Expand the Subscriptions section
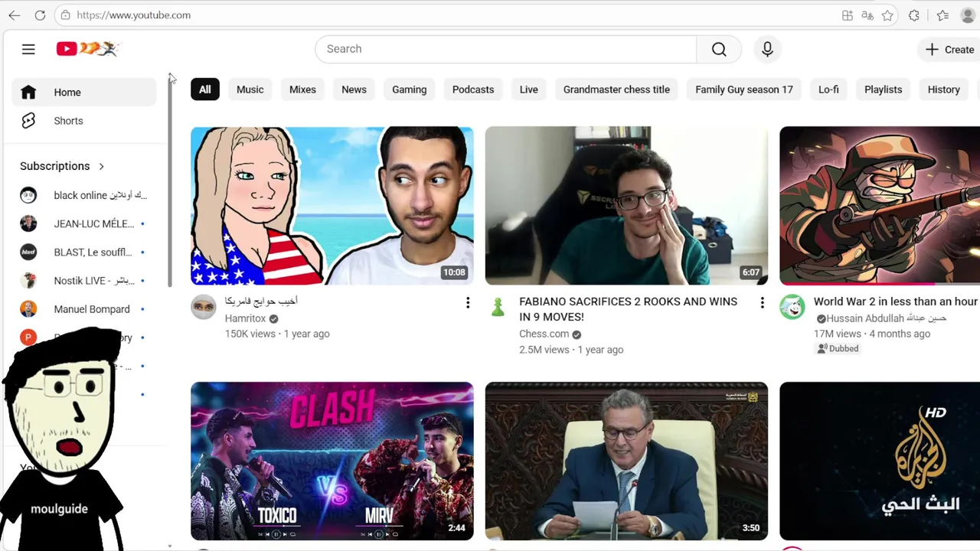 (x=62, y=166)
